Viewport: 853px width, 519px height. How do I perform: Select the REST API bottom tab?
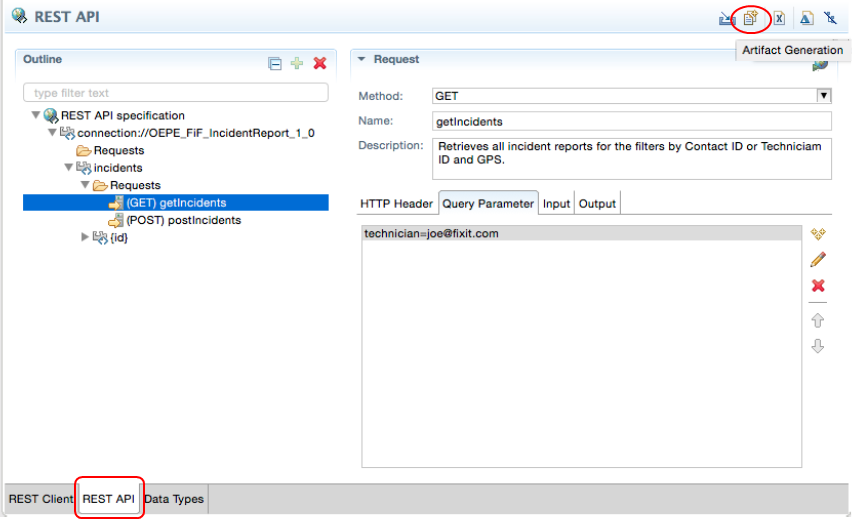[109, 498]
